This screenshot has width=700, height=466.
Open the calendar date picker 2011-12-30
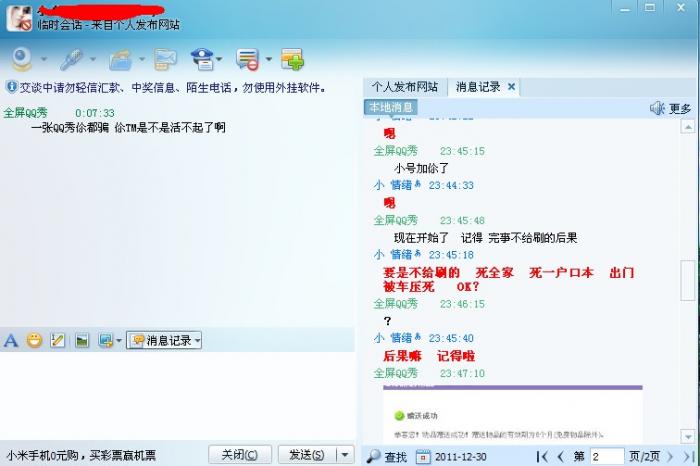(x=451, y=457)
